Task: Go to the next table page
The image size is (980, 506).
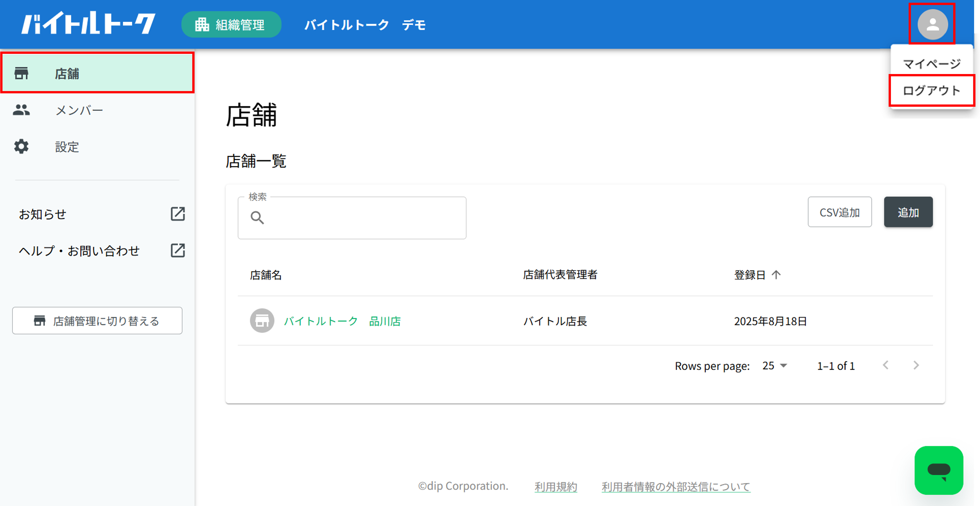Action: pos(916,365)
